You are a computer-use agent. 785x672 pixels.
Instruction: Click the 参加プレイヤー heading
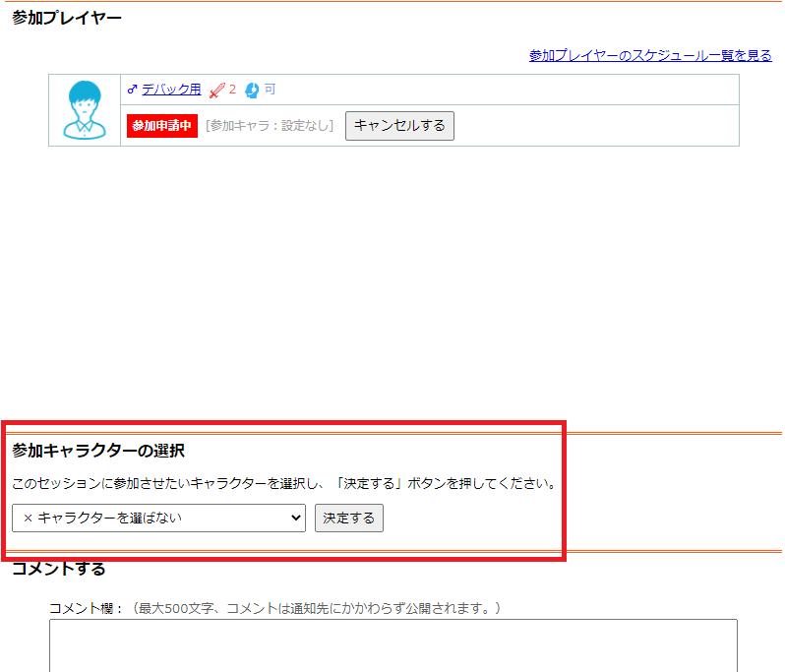[x=67, y=18]
